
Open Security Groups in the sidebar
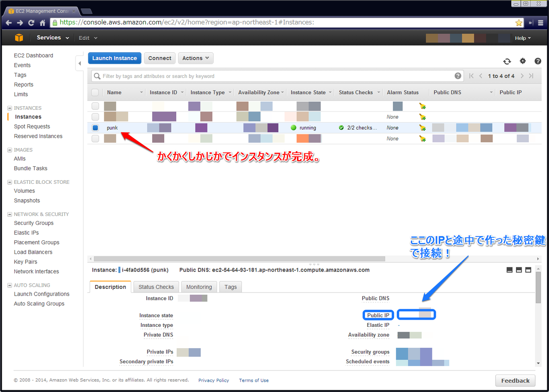coord(33,223)
